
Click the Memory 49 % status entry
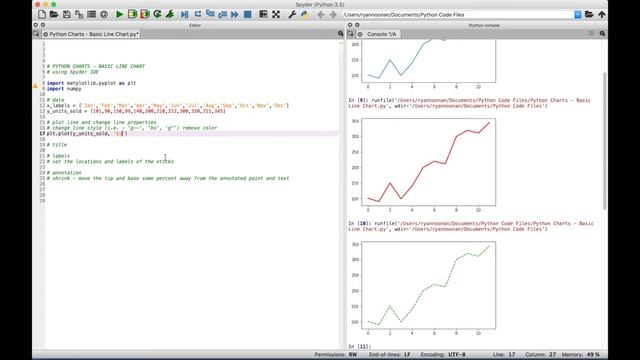tap(581, 355)
